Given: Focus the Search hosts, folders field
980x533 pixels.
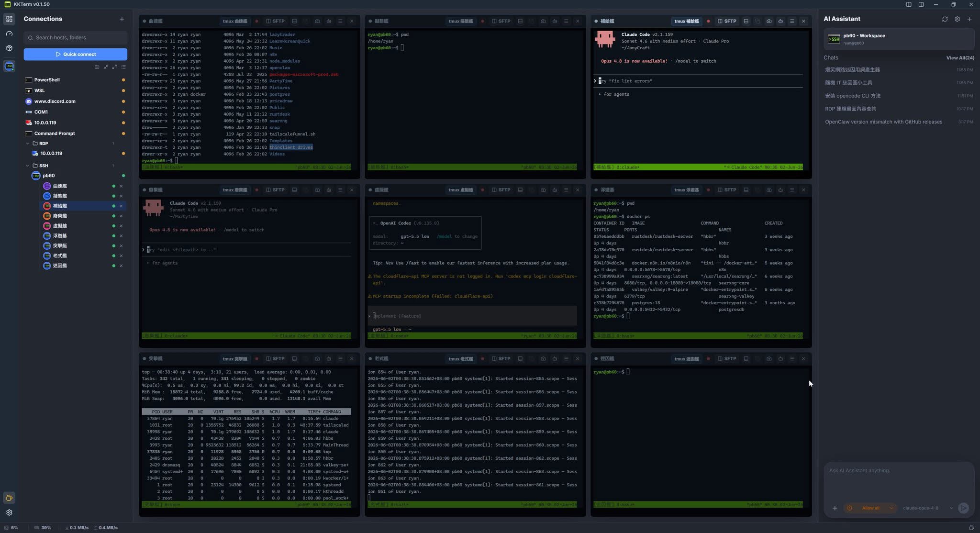Looking at the screenshot, I should [x=75, y=37].
